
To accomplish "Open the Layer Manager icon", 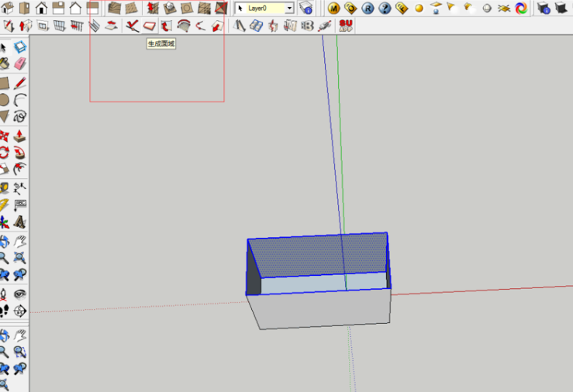I will pyautogui.click(x=305, y=8).
